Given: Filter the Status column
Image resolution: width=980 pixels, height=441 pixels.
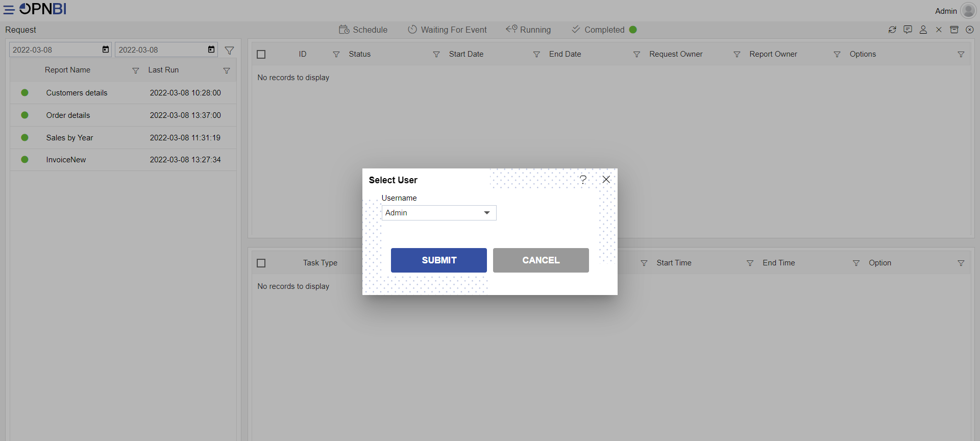Looking at the screenshot, I should (436, 54).
